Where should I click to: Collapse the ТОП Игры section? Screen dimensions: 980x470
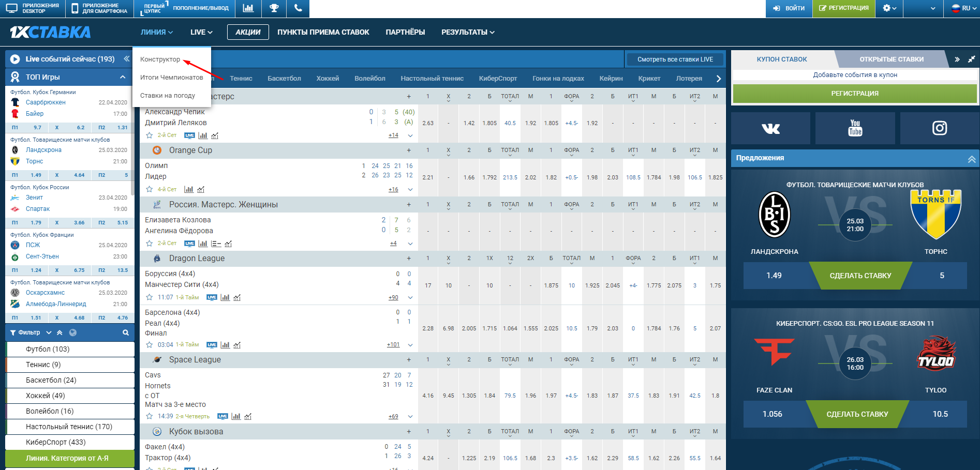(123, 77)
